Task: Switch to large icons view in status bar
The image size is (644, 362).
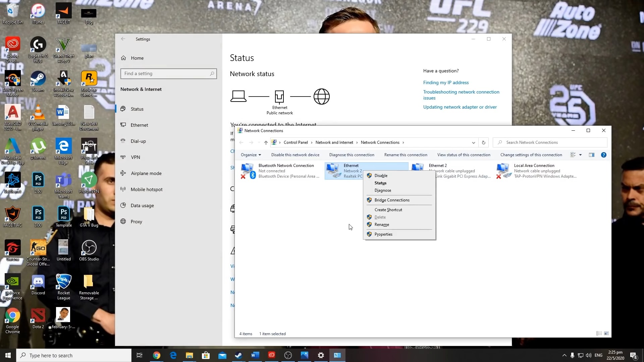Action: pyautogui.click(x=606, y=334)
